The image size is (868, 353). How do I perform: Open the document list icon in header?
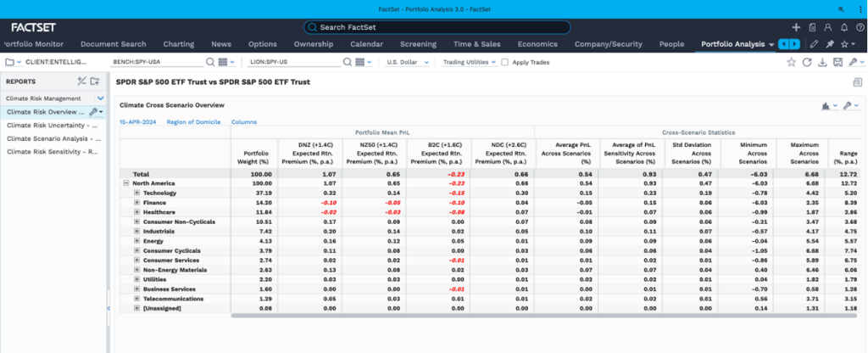click(x=812, y=27)
